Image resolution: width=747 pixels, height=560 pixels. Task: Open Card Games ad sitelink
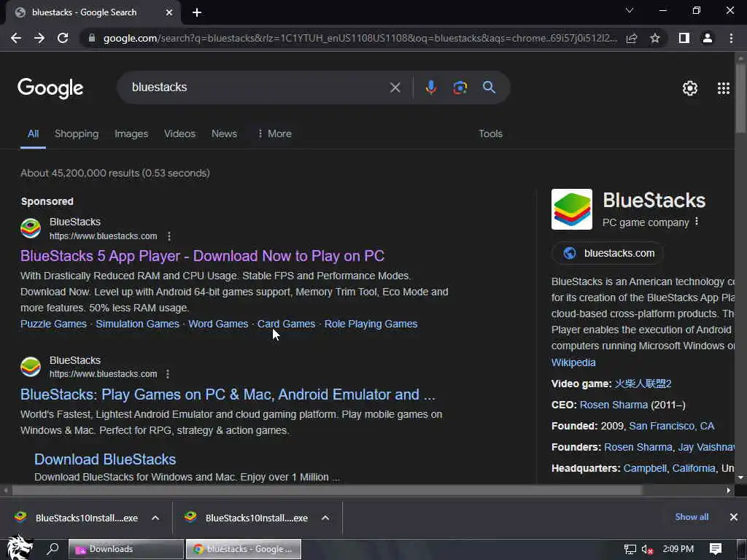pyautogui.click(x=286, y=324)
